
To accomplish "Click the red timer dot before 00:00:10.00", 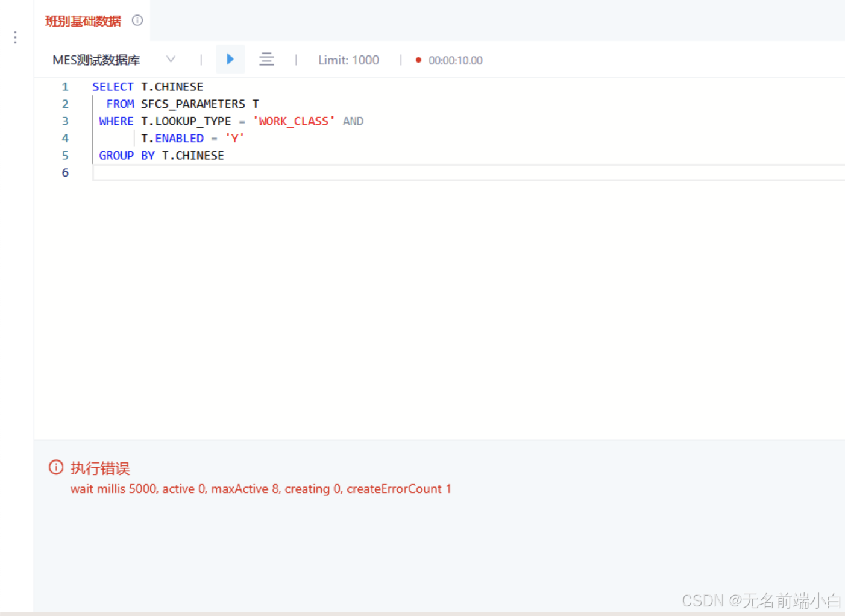I will point(418,60).
